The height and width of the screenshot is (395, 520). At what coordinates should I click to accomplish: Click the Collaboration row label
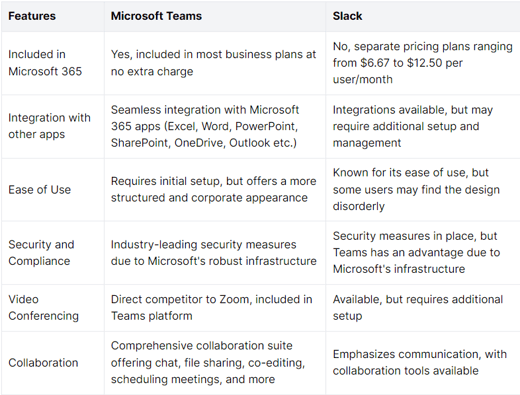coord(43,363)
